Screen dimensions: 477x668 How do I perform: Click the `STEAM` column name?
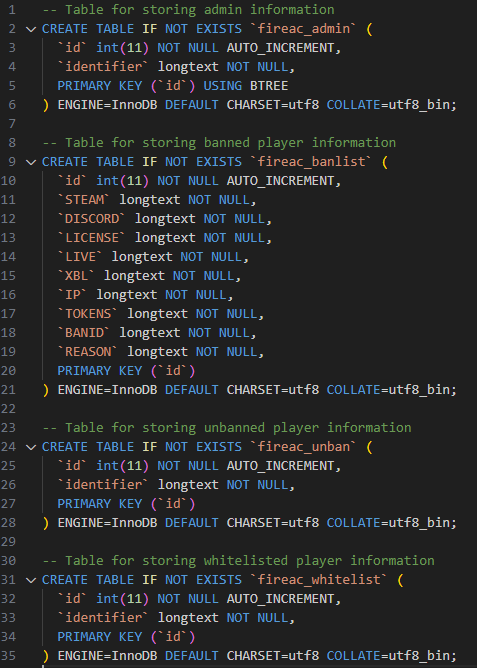[x=83, y=199]
